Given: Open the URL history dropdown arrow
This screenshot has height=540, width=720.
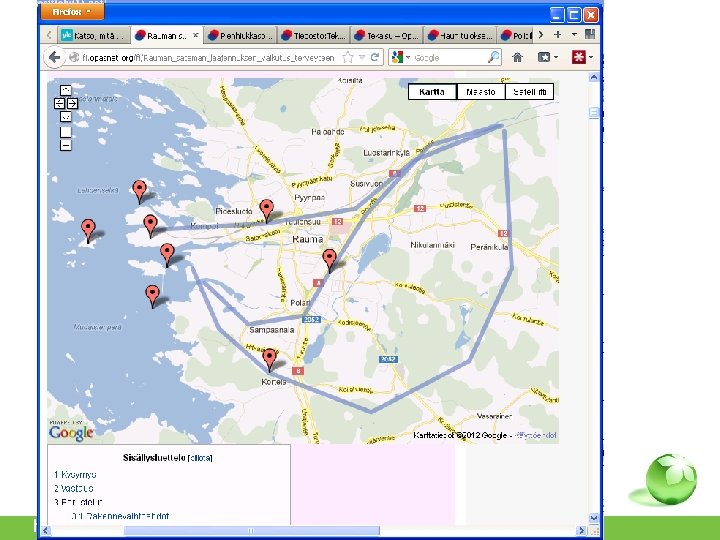Looking at the screenshot, I should [362, 57].
